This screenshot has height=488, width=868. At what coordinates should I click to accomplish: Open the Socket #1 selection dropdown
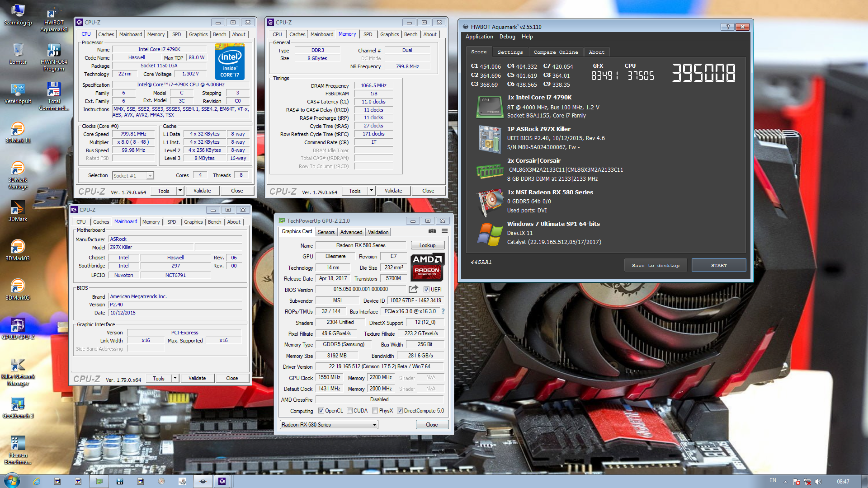(133, 175)
